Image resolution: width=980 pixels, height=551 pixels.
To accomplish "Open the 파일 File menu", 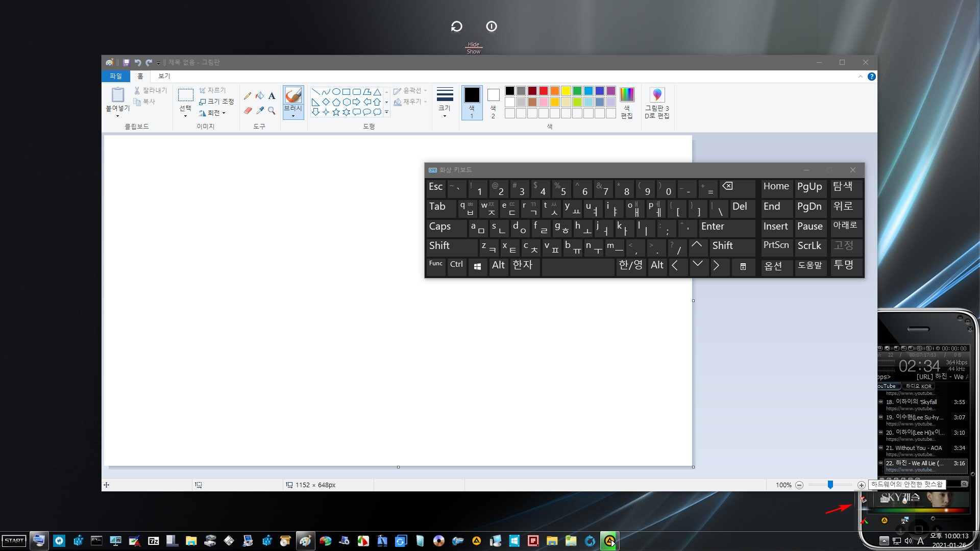I will point(116,76).
